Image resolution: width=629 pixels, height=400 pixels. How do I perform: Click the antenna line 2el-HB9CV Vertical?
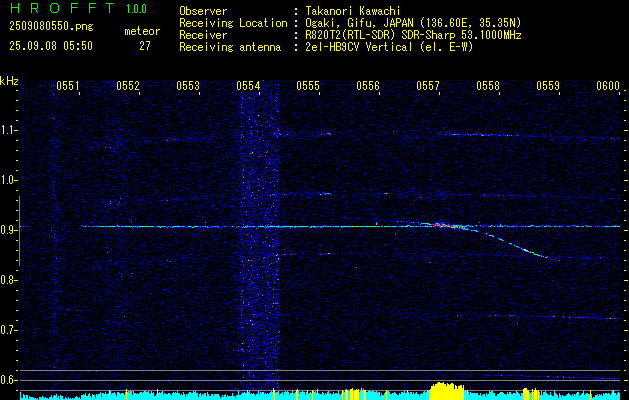pyautogui.click(x=389, y=47)
